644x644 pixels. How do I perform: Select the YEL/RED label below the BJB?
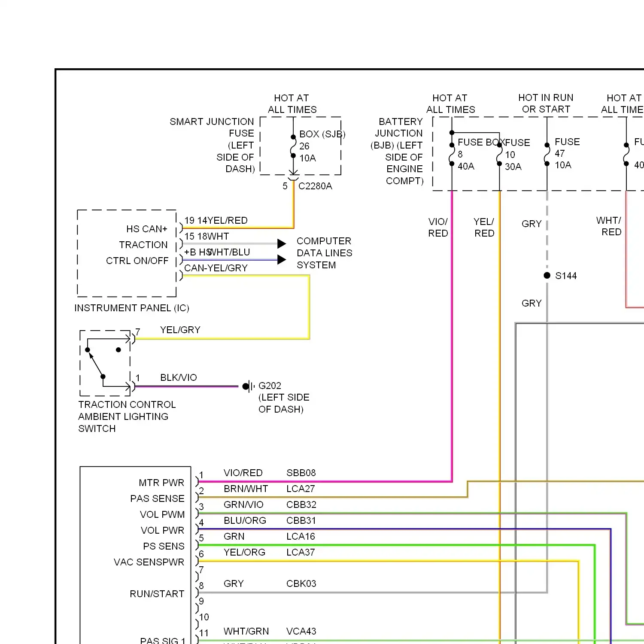pyautogui.click(x=484, y=228)
